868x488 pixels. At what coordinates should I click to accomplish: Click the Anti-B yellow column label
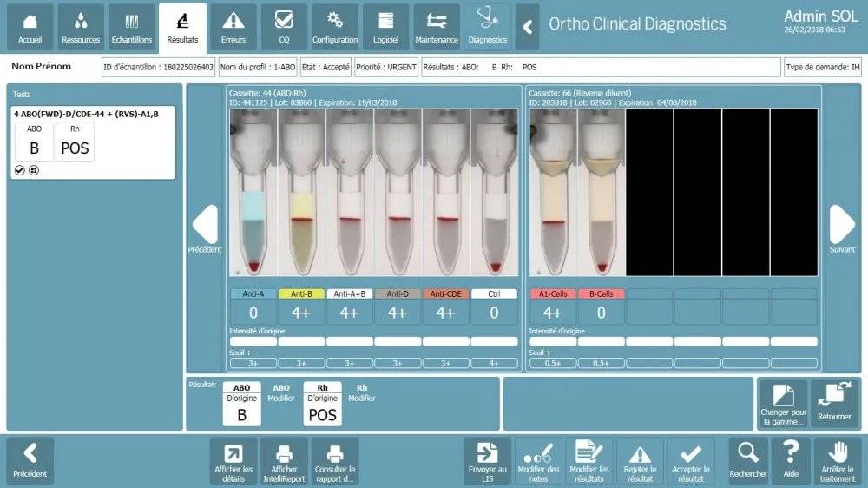pos(301,293)
